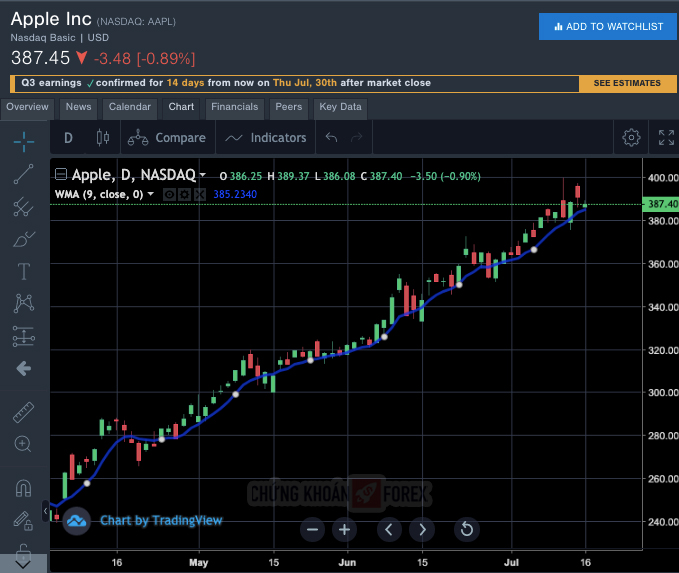Move chart right with arrow button
The image size is (679, 573).
tap(422, 529)
